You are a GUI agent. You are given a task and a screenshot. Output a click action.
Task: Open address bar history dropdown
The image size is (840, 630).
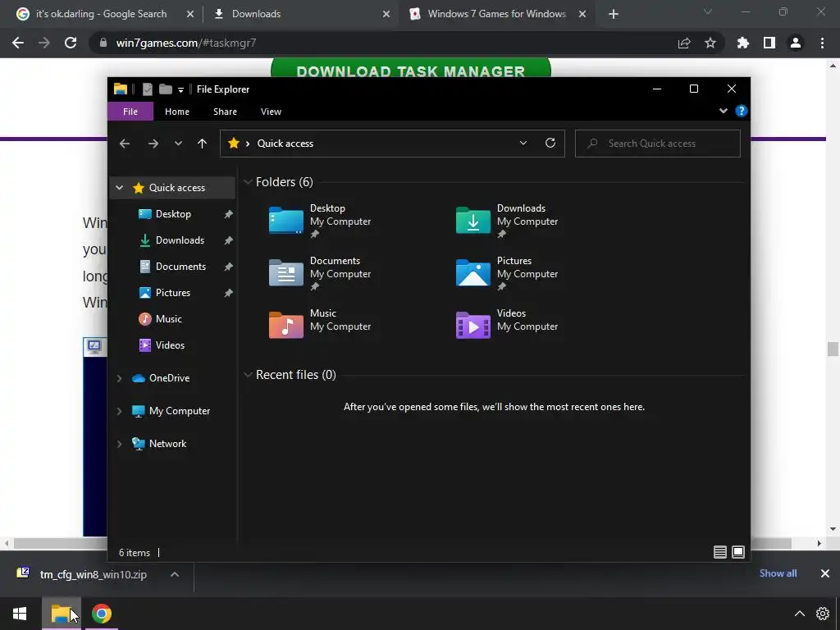pos(523,143)
